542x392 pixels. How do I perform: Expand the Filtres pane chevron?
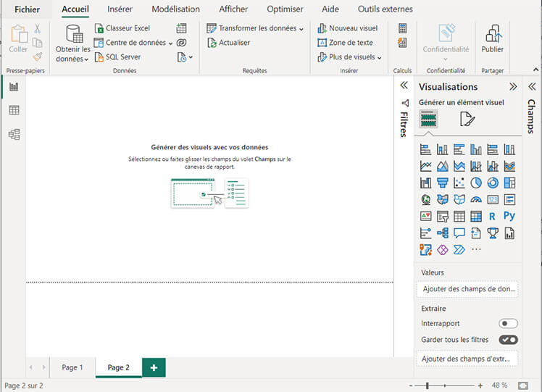click(404, 86)
